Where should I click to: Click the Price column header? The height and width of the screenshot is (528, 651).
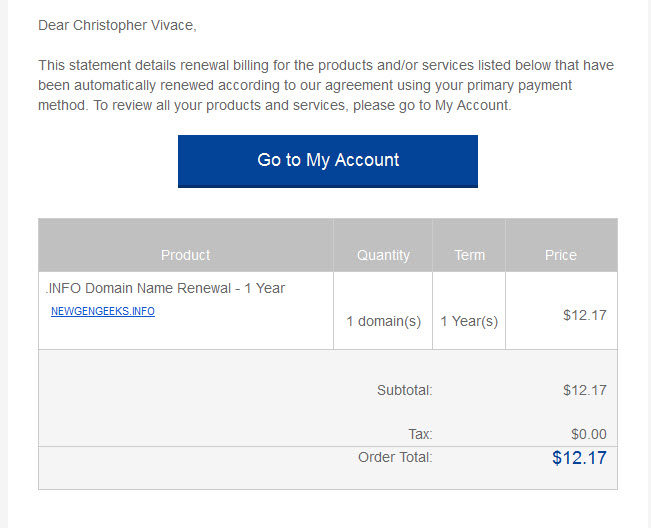point(560,255)
